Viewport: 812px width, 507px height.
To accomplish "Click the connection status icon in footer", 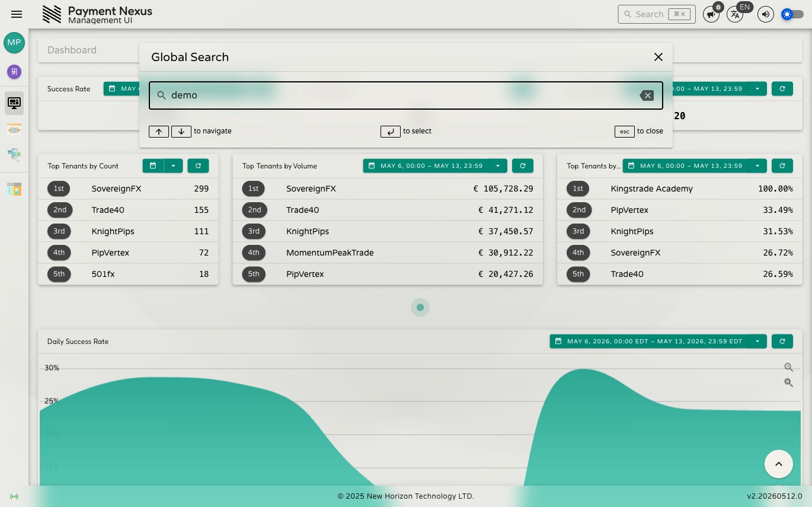I will pos(14,496).
